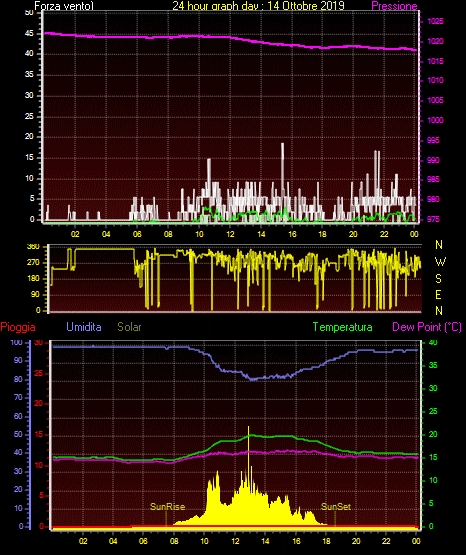Click the olive "Solar" legend label
The width and height of the screenshot is (466, 555).
[129, 327]
